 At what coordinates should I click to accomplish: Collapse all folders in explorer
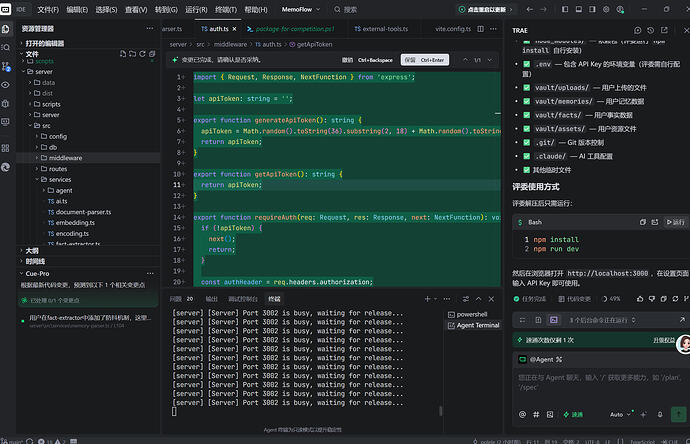(152, 54)
